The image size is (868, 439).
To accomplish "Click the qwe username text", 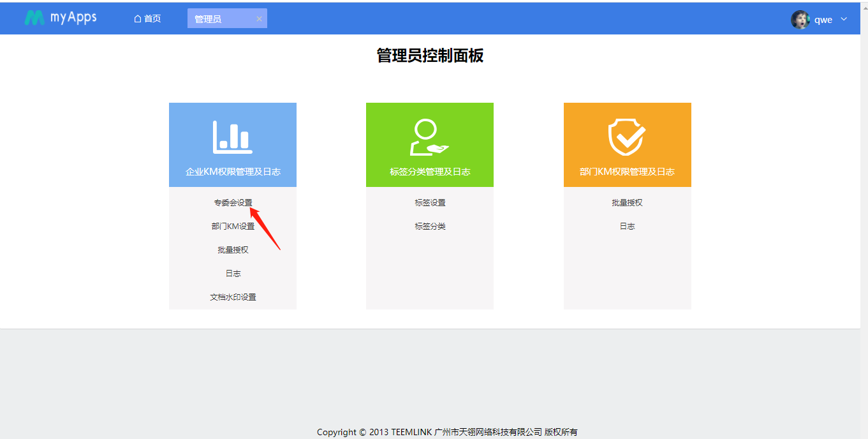I will [823, 20].
